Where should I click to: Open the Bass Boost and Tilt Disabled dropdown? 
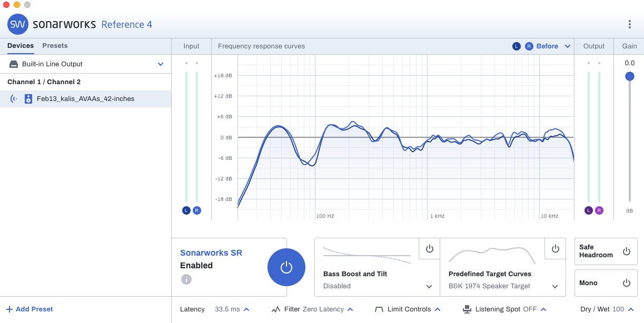click(429, 287)
